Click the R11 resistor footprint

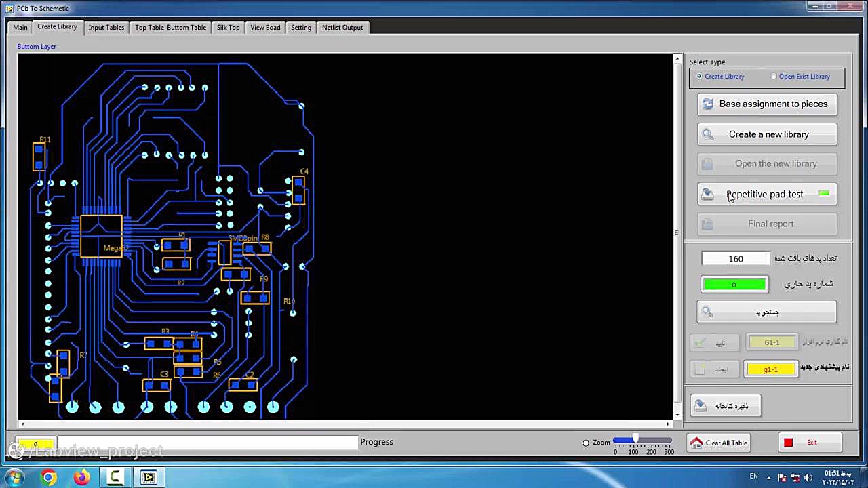point(39,156)
